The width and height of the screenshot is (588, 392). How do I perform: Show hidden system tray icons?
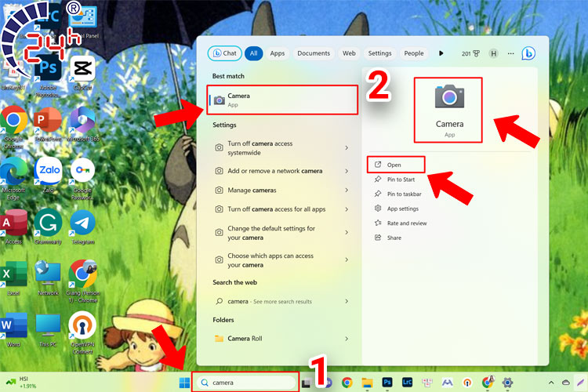[551, 383]
